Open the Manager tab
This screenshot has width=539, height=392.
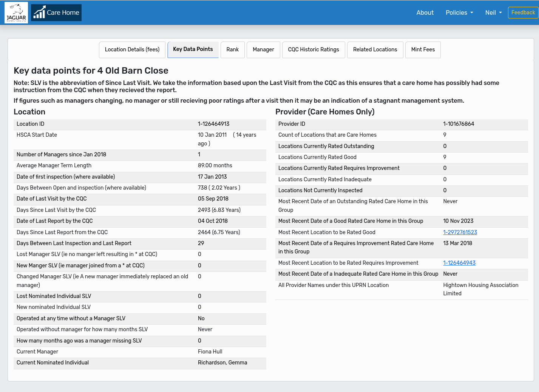pos(263,49)
